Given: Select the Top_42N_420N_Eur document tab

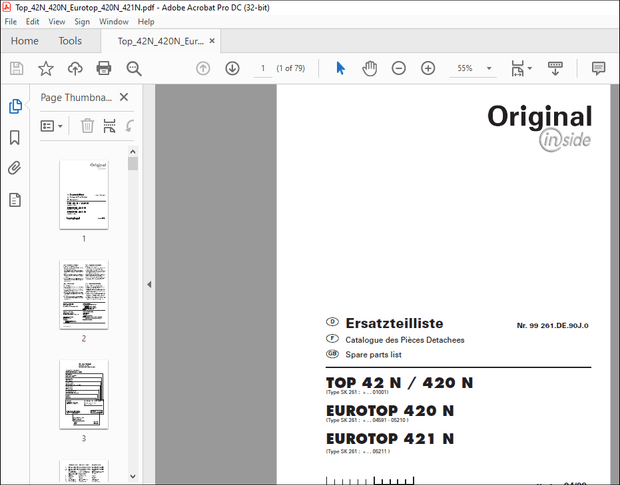Looking at the screenshot, I should click(x=161, y=41).
